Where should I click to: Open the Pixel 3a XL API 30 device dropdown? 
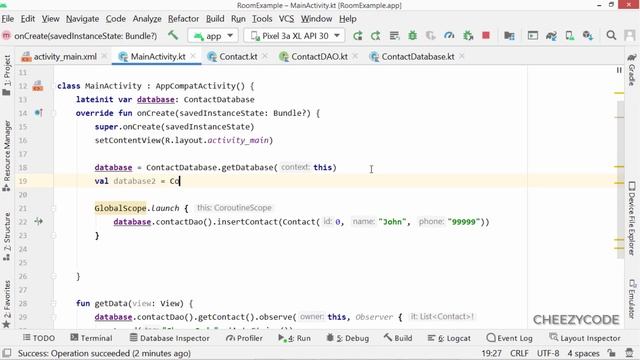point(294,36)
